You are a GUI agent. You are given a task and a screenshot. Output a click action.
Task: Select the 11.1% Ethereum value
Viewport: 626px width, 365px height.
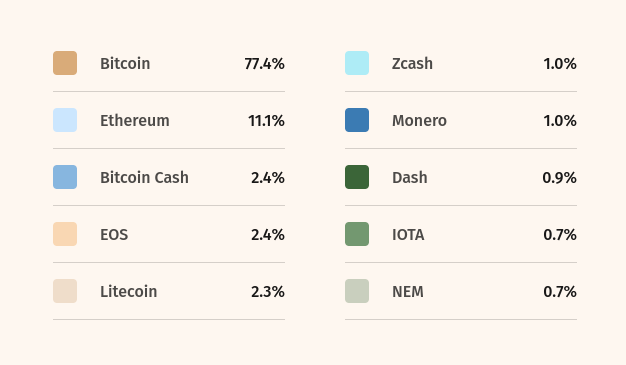[x=266, y=121]
